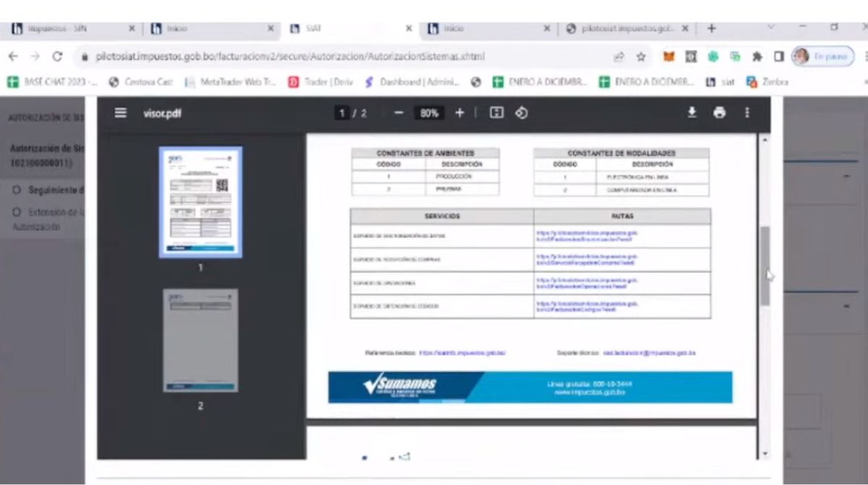This screenshot has width=868, height=485.
Task: Select page 2 thumbnail in sidebar
Action: click(x=200, y=340)
